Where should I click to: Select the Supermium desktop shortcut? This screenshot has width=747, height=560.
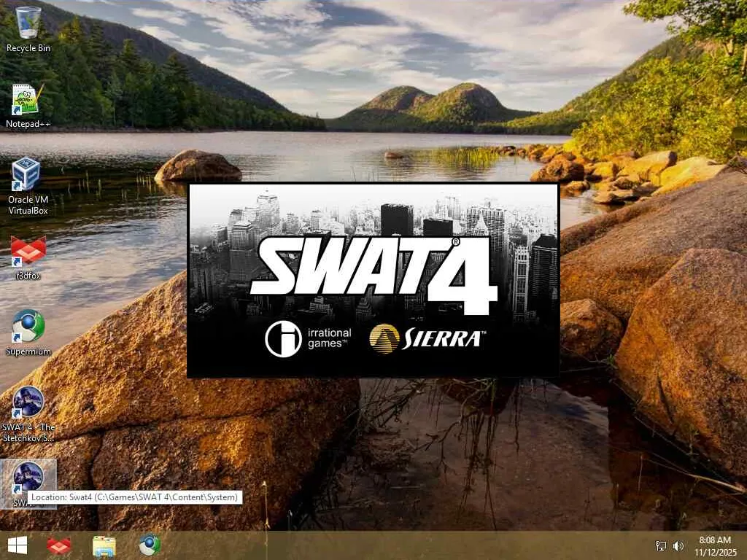tap(28, 332)
